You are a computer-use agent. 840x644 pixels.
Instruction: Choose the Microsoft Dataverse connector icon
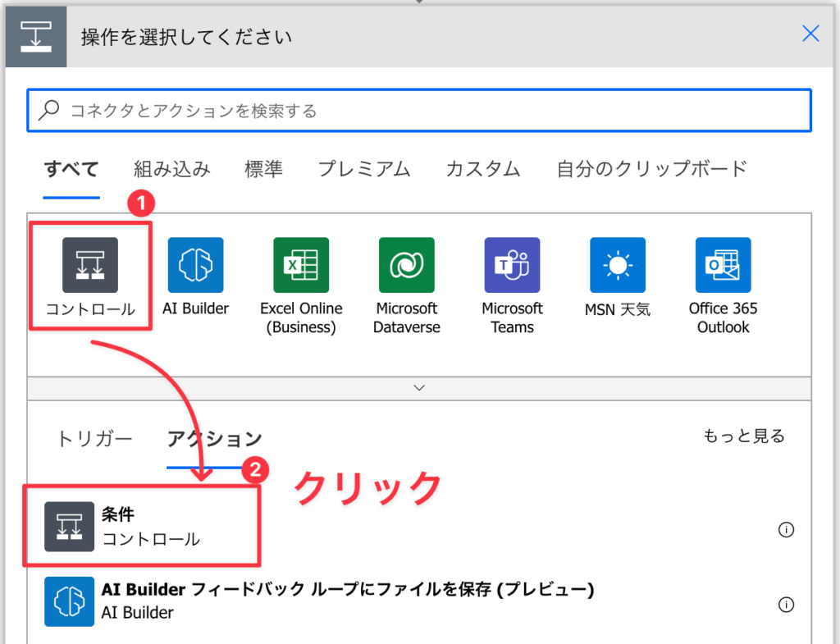(407, 265)
